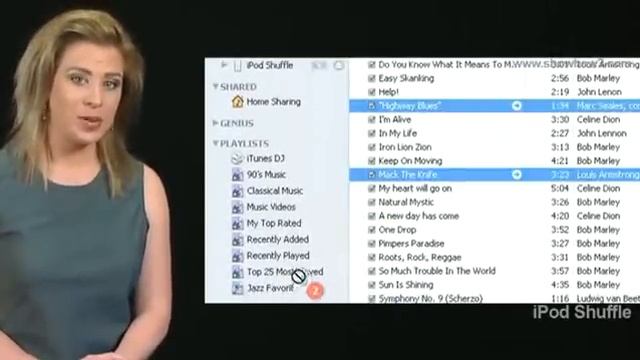Toggle So Much Trouble In The World checkbox
The height and width of the screenshot is (360, 640).
(371, 271)
